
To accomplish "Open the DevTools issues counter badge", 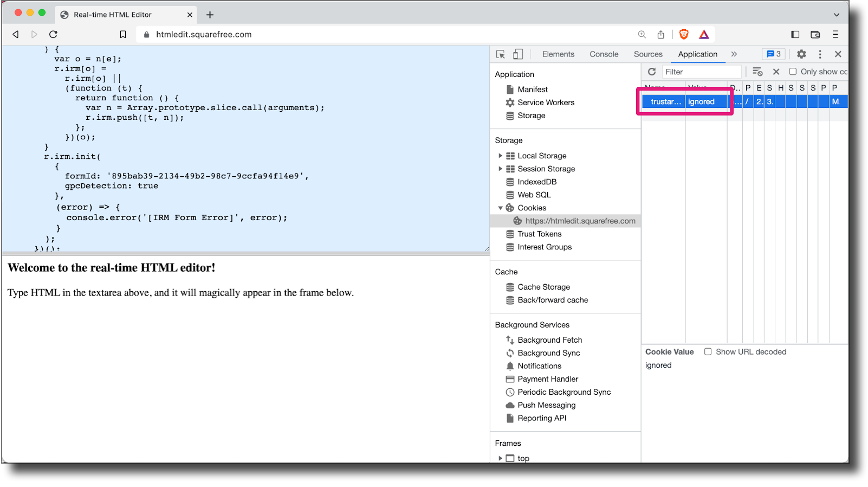I will 773,54.
